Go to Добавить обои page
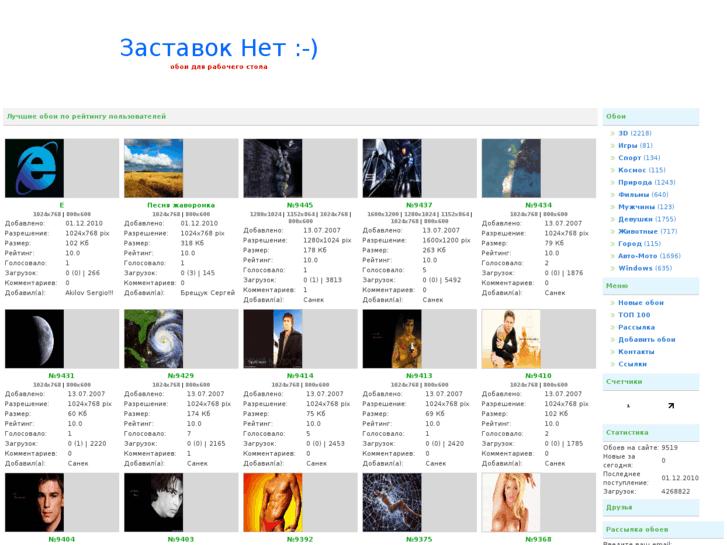The height and width of the screenshot is (545, 727). [x=646, y=340]
